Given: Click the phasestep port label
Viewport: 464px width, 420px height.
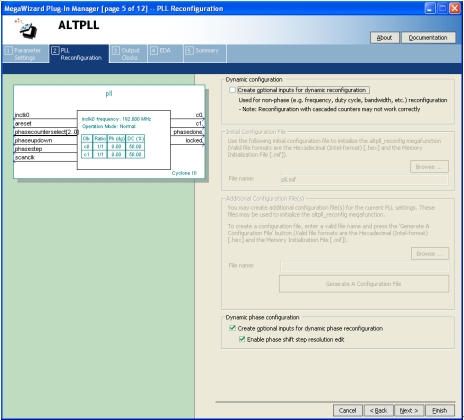Looking at the screenshot, I should [x=28, y=149].
